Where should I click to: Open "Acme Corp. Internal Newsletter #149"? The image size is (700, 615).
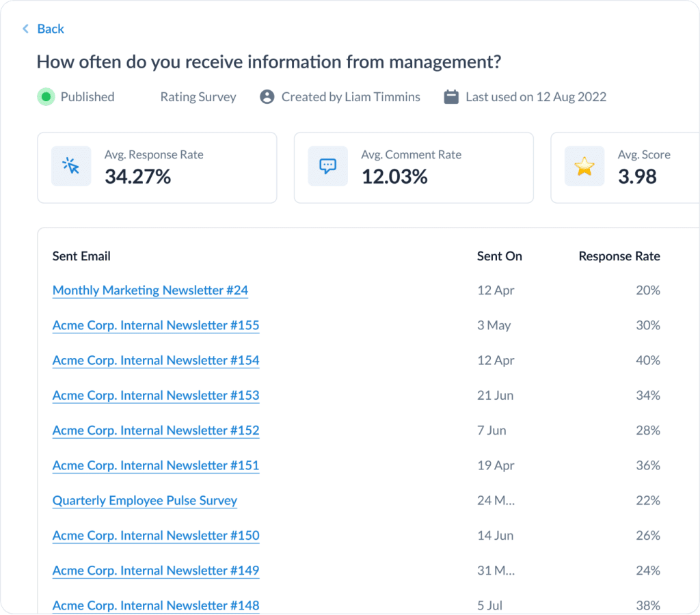(156, 570)
